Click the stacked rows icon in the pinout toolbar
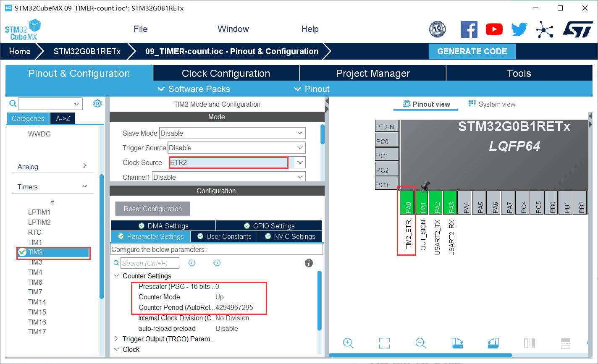The height and width of the screenshot is (364, 598). click(x=566, y=343)
